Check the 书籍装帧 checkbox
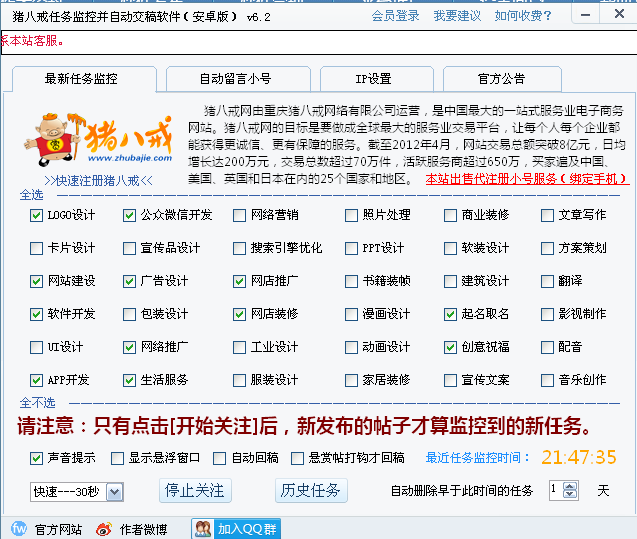 [x=351, y=281]
